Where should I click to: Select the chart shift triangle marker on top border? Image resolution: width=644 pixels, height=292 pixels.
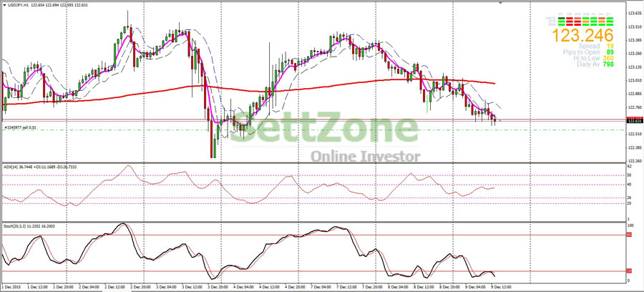tap(500, 2)
